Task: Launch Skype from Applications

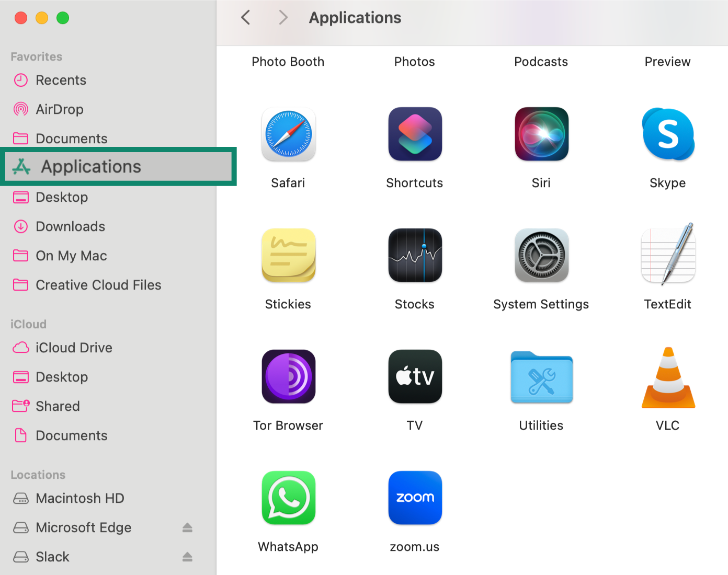Action: pos(668,134)
